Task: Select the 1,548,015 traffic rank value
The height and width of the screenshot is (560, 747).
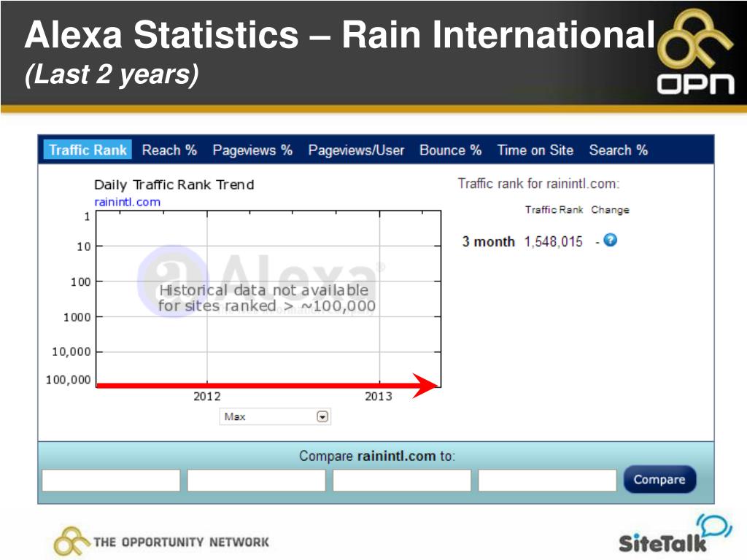Action: (x=553, y=242)
